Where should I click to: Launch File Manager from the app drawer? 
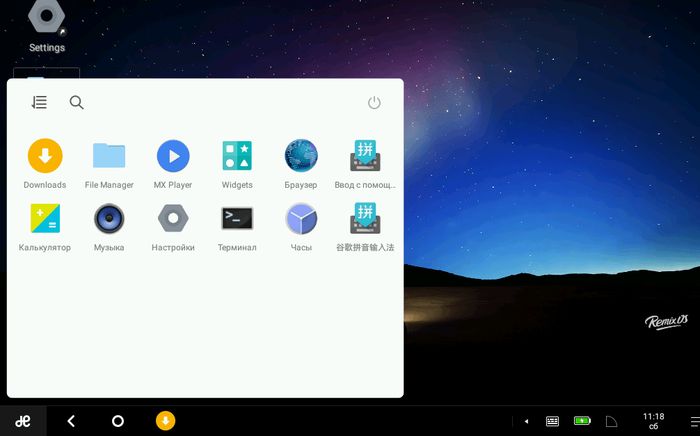point(109,156)
